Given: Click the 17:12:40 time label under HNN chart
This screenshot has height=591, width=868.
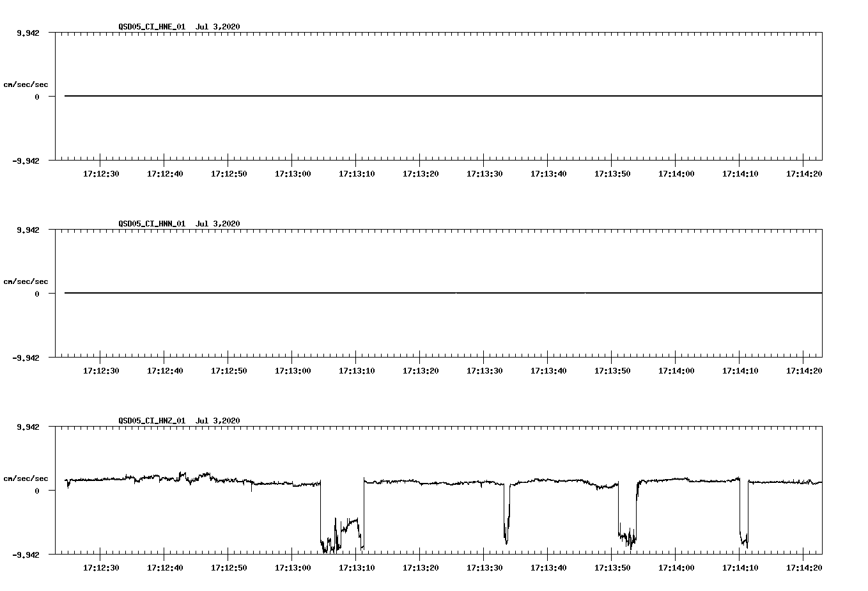Looking at the screenshot, I should click(165, 370).
